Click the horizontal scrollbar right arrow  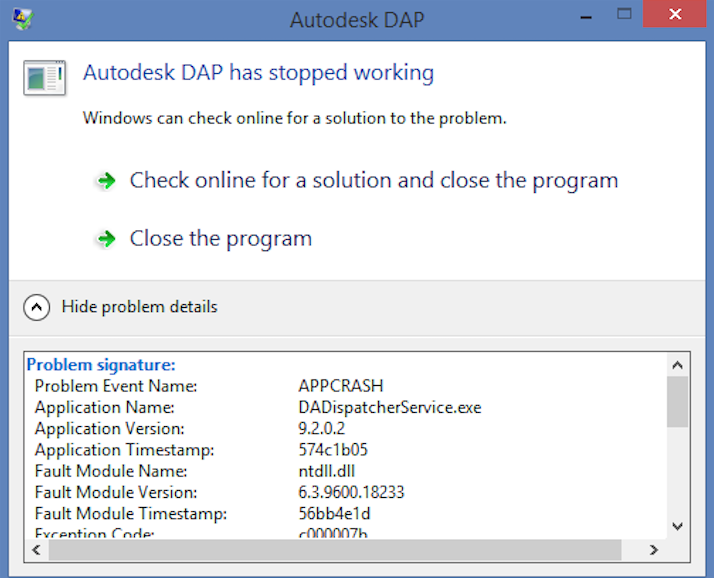click(654, 549)
